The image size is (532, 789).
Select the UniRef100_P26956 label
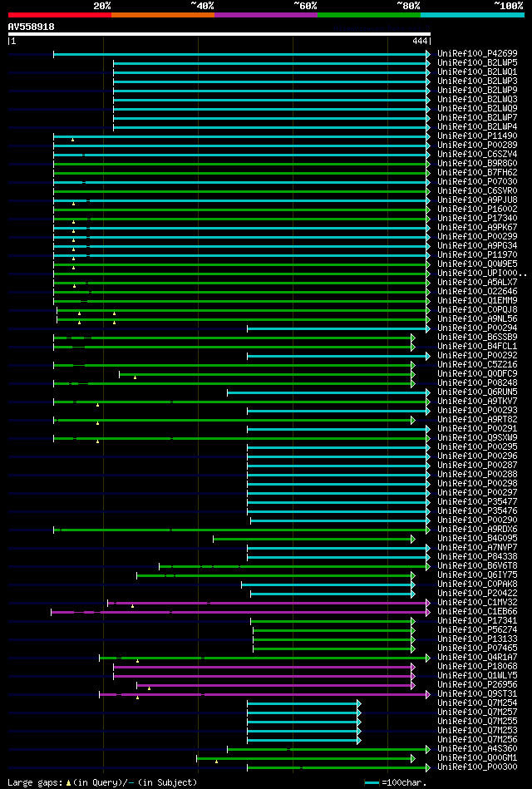tap(478, 684)
